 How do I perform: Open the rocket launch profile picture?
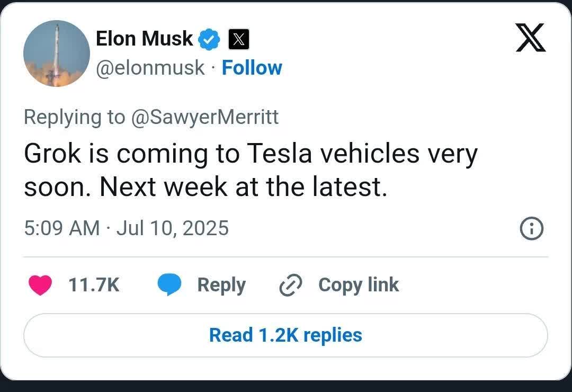[x=57, y=54]
